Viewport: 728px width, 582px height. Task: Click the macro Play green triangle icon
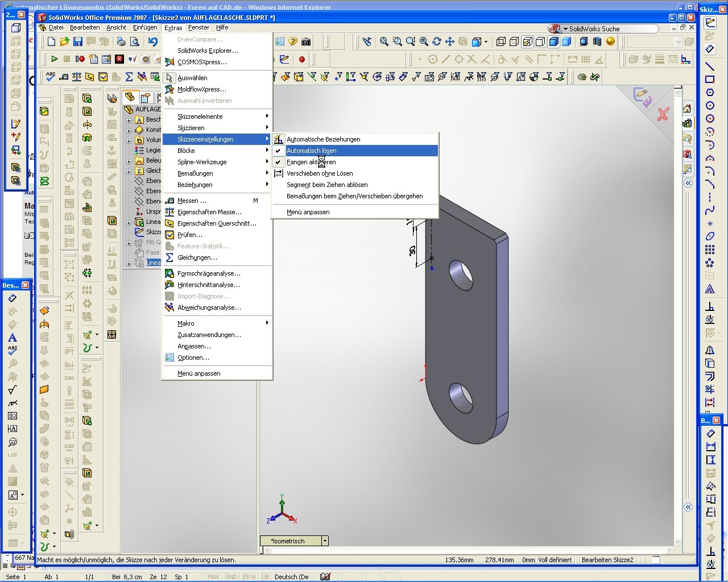[x=54, y=59]
